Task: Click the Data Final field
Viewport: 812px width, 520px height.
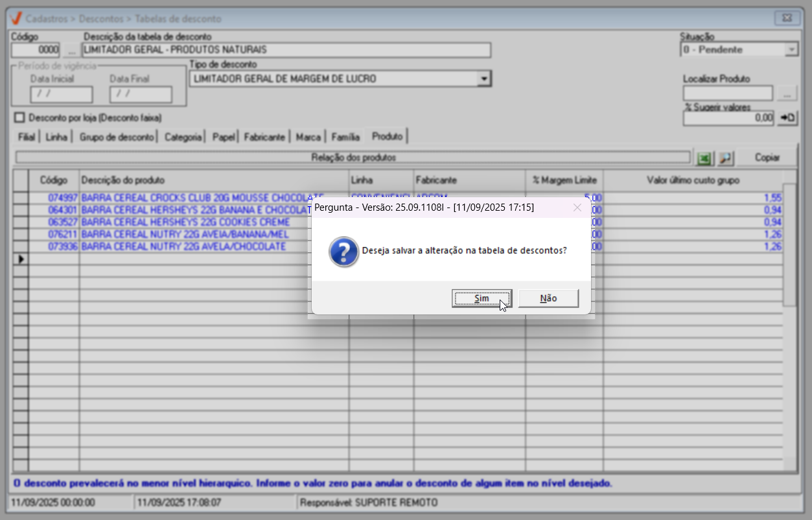Action: 141,95
